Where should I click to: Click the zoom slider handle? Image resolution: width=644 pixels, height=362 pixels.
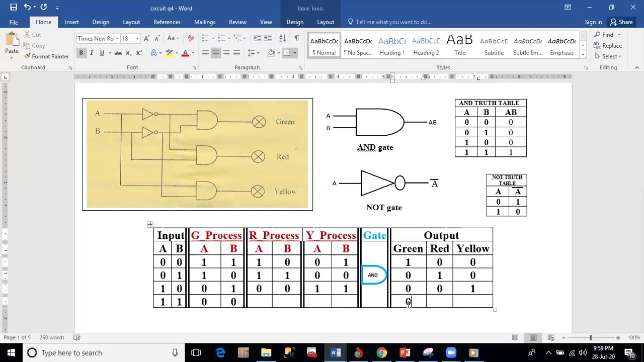[x=591, y=337]
